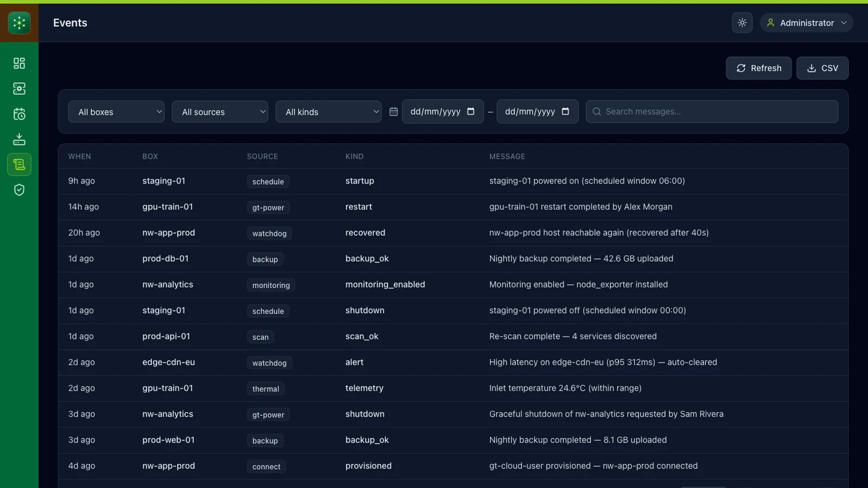Click the calendar icon before date range
Viewport: 868px width, 488px height.
point(394,112)
